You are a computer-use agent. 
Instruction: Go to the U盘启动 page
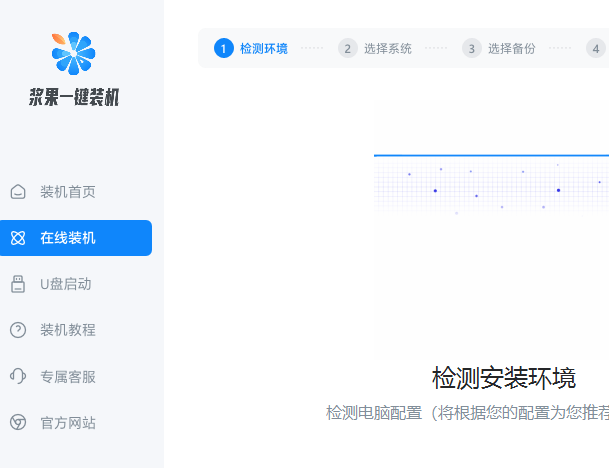click(66, 284)
